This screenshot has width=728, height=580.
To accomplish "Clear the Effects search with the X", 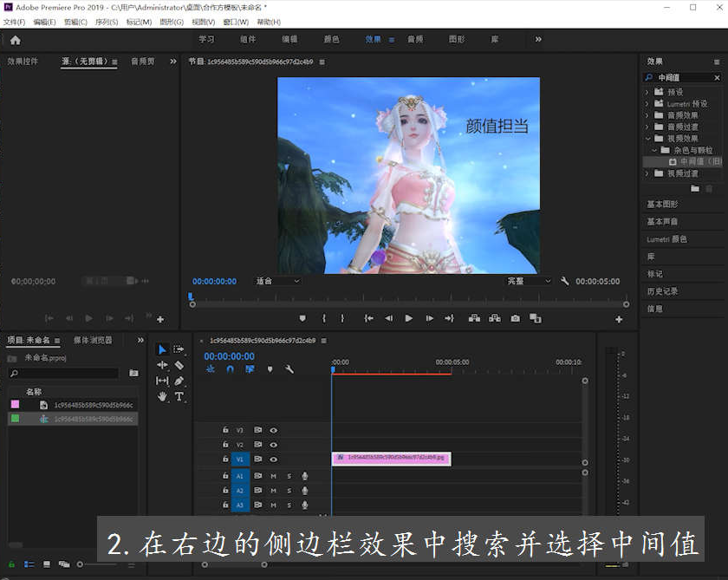I will tap(717, 77).
